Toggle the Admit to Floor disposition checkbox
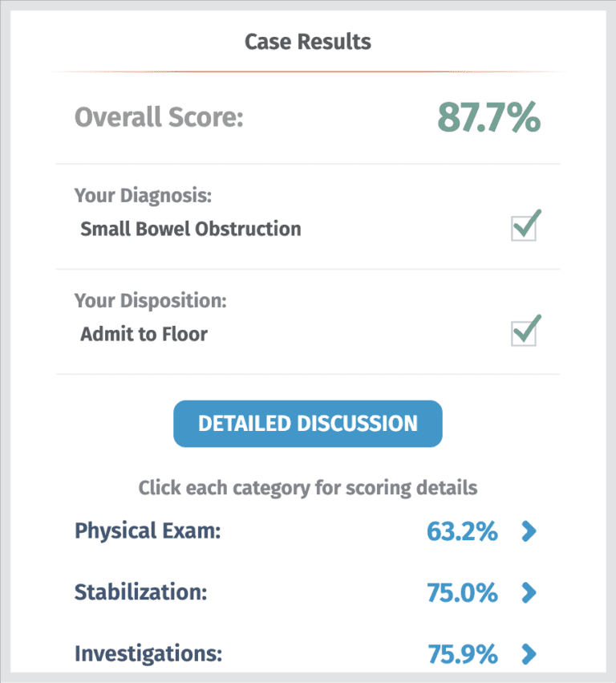The width and height of the screenshot is (616, 683). [524, 332]
